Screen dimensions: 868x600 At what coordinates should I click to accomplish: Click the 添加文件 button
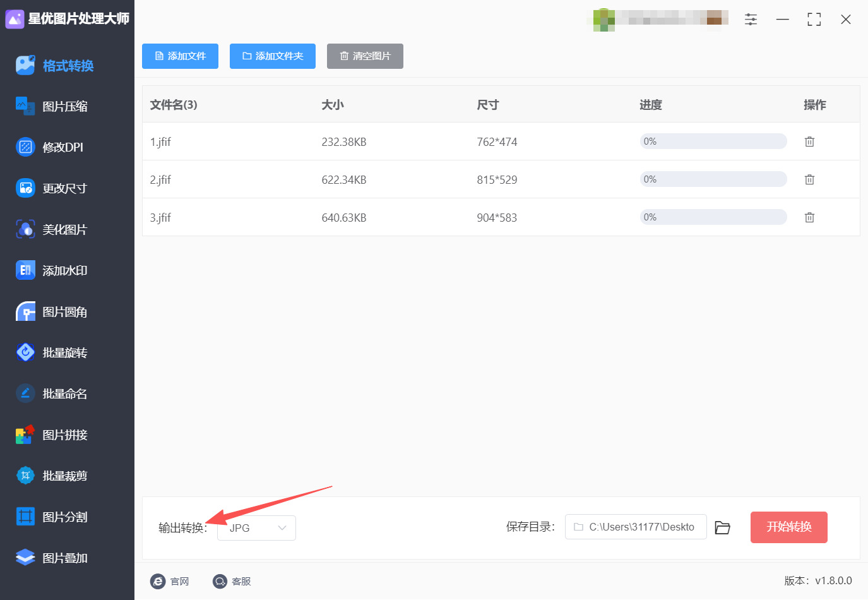180,56
